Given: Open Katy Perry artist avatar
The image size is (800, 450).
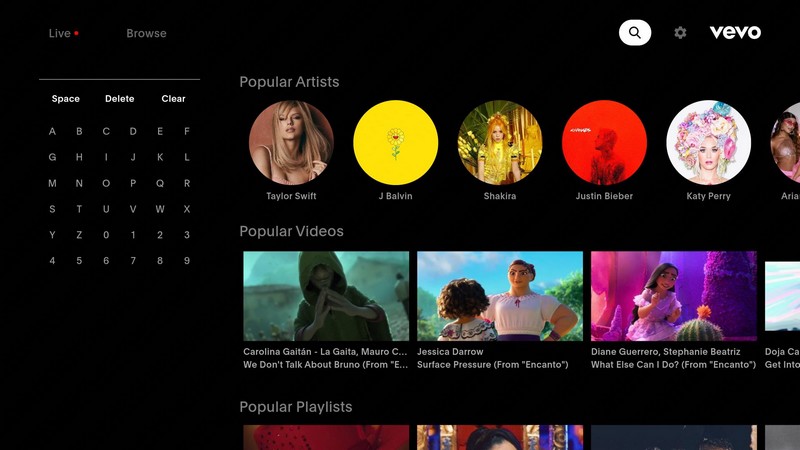Looking at the screenshot, I should pos(708,143).
